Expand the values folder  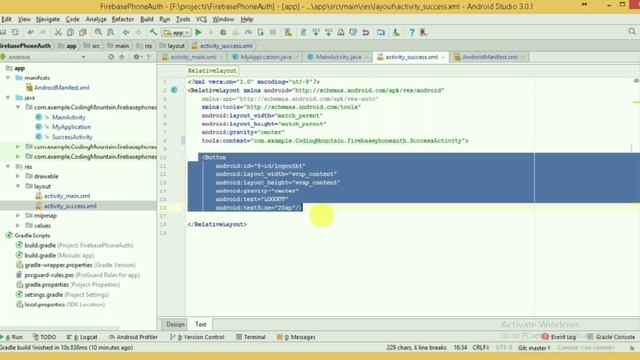point(18,225)
